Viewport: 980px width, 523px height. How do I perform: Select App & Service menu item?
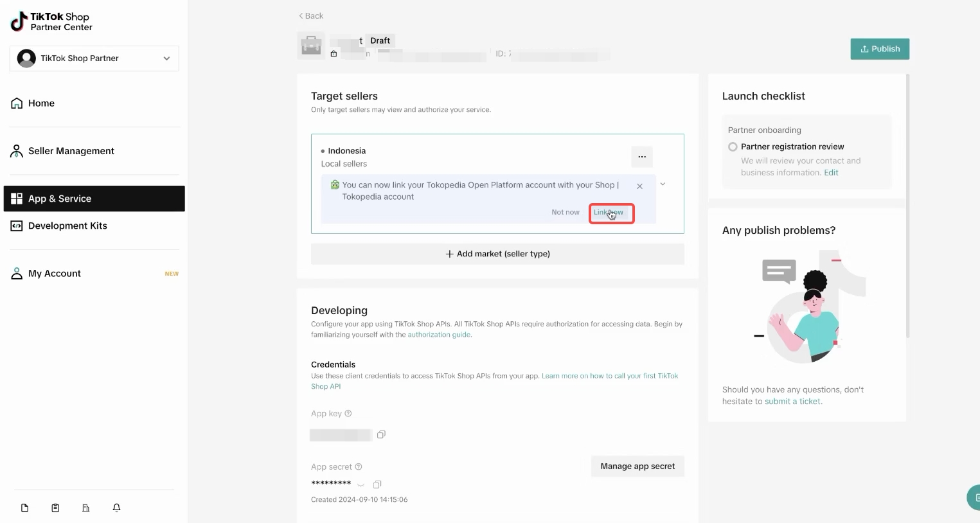coord(94,199)
